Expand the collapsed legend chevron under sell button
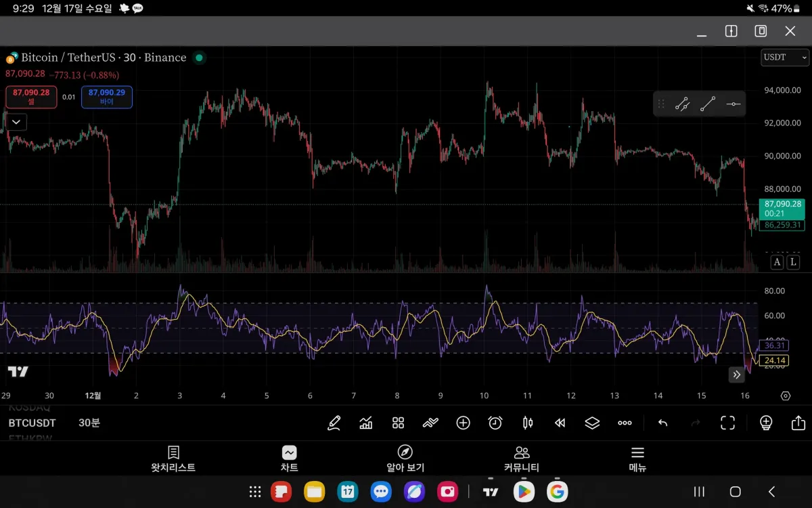Viewport: 812px width, 508px height. coord(16,123)
